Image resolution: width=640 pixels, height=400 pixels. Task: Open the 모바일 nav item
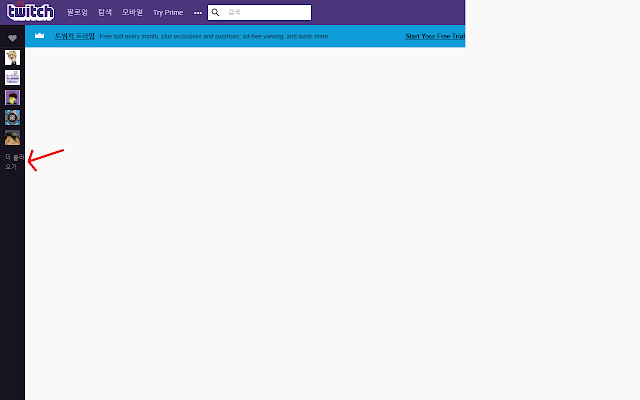point(132,12)
